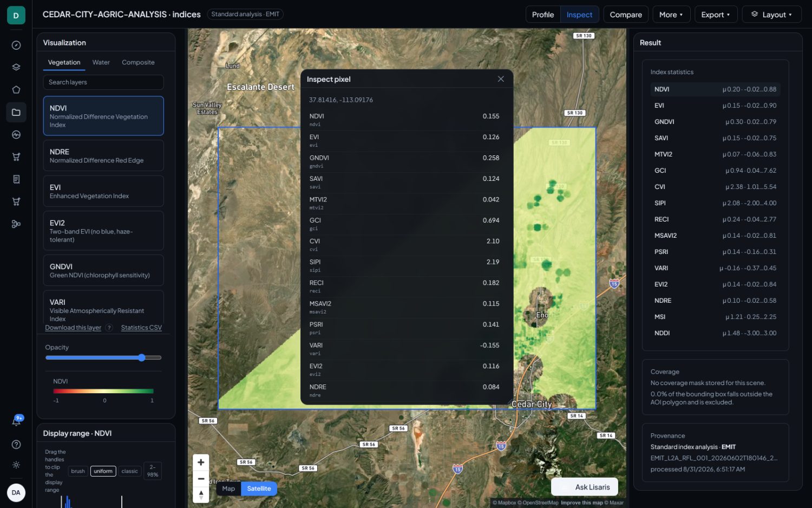This screenshot has width=812, height=508.
Task: Click the Statistics CSV link
Action: tap(141, 328)
